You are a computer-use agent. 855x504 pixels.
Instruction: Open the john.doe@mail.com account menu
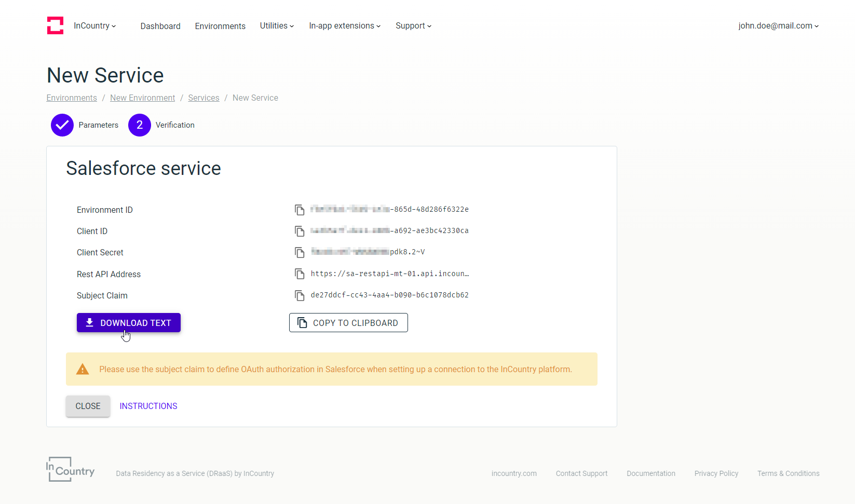pos(779,26)
